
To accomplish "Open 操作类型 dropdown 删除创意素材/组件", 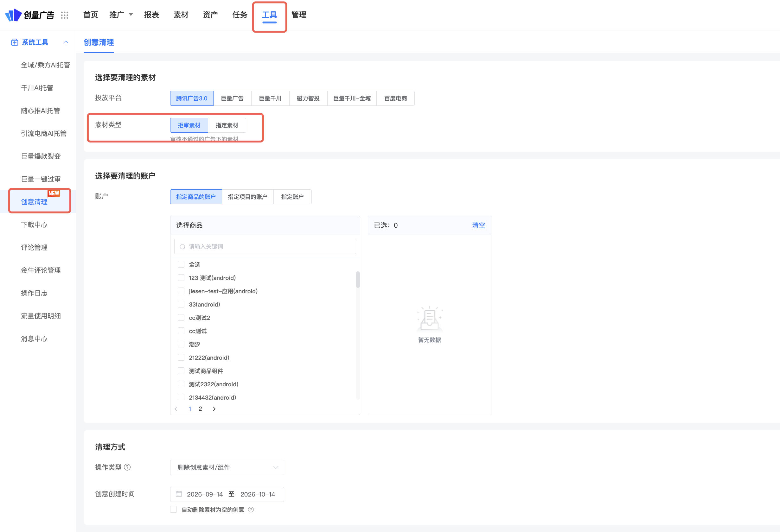I will coord(227,467).
